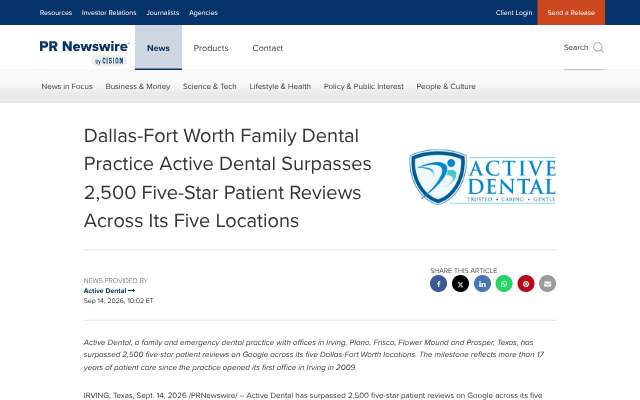Click the Active Dental logo image

(x=482, y=177)
